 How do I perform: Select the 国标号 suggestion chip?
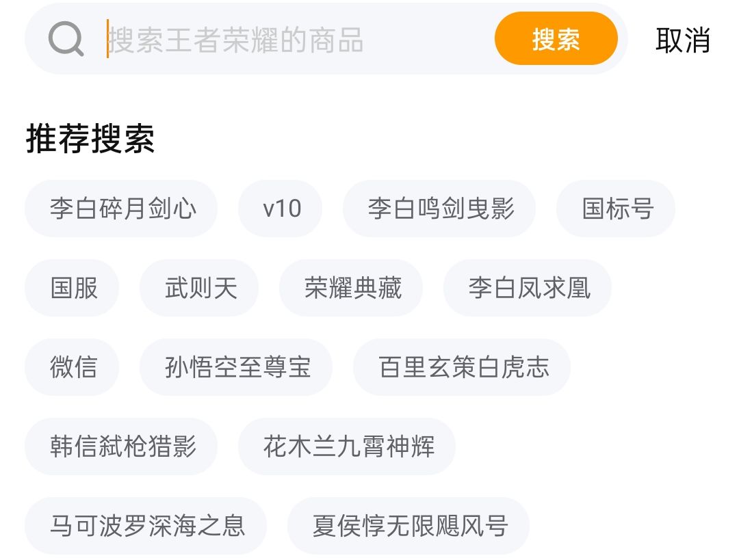tap(616, 209)
